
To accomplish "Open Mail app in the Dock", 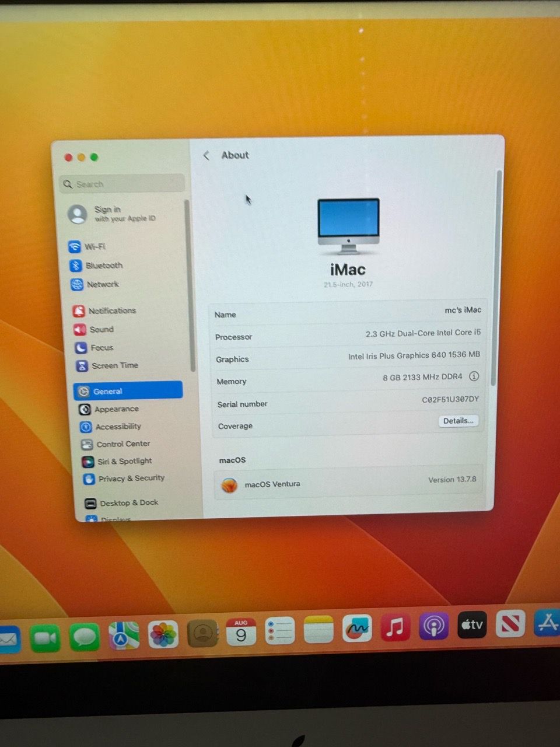I will point(9,640).
